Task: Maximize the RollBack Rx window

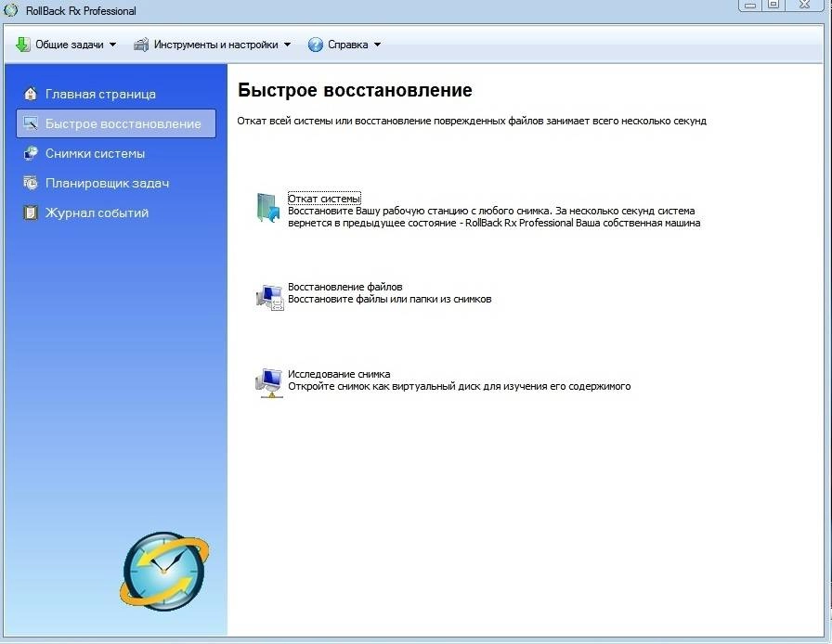Action: point(774,5)
